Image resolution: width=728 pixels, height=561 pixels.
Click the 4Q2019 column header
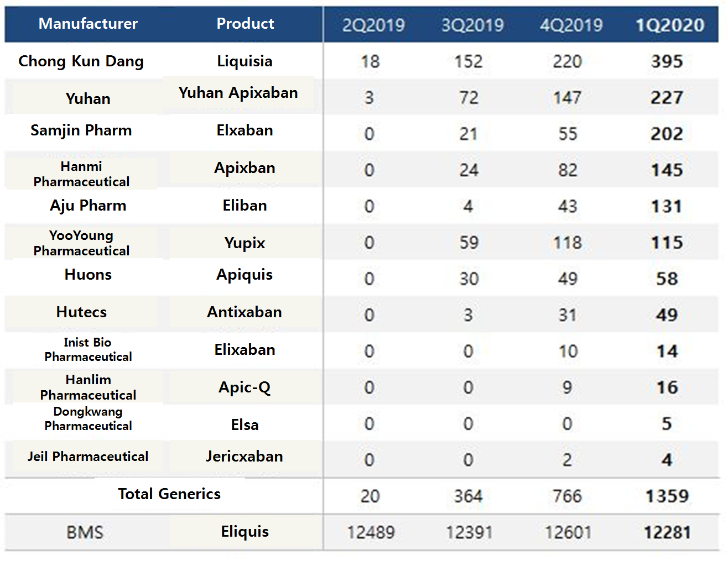(571, 25)
